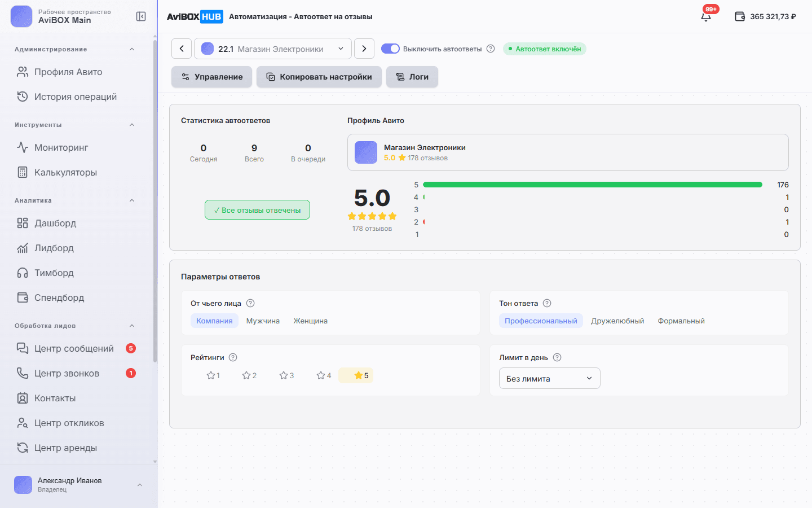
Task: Collapse Администрирование sidebar section
Action: click(132, 49)
